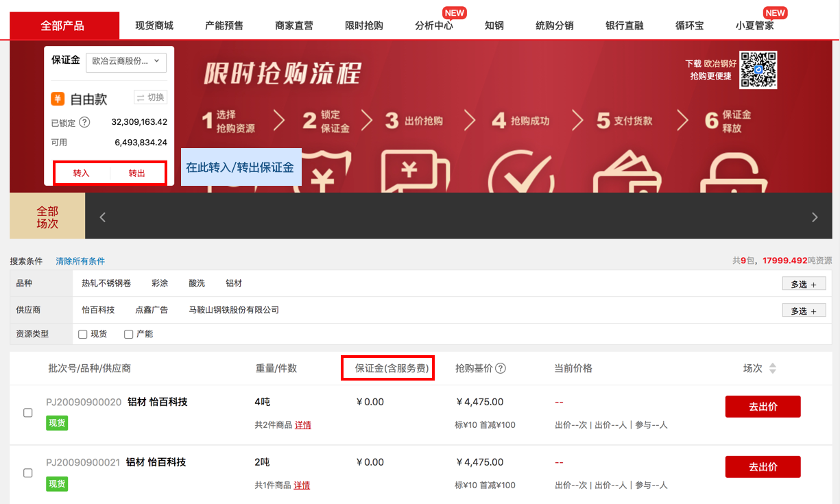Image resolution: width=840 pixels, height=504 pixels.
Task: Click the sort arrows beside 场次
Action: point(772,368)
